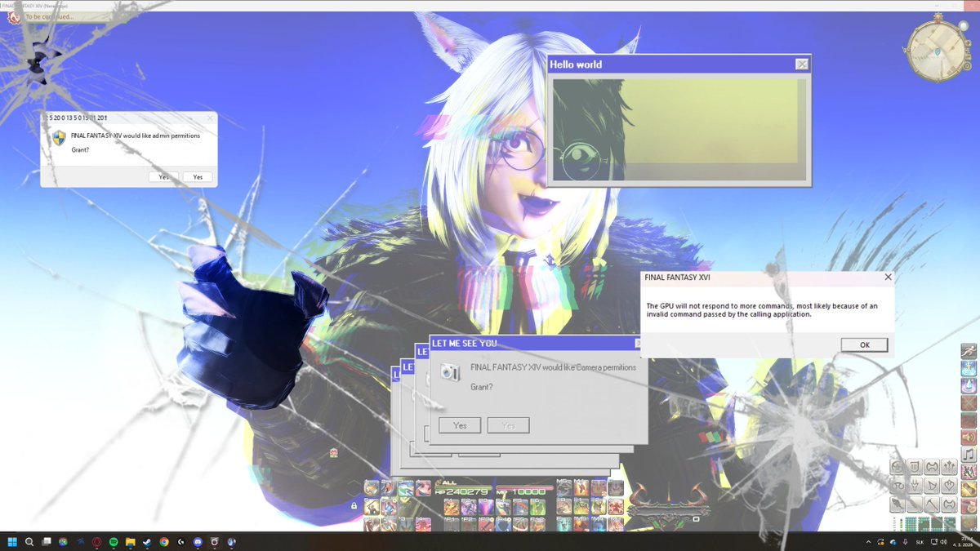Open File Explorer from the taskbar

pyautogui.click(x=130, y=541)
